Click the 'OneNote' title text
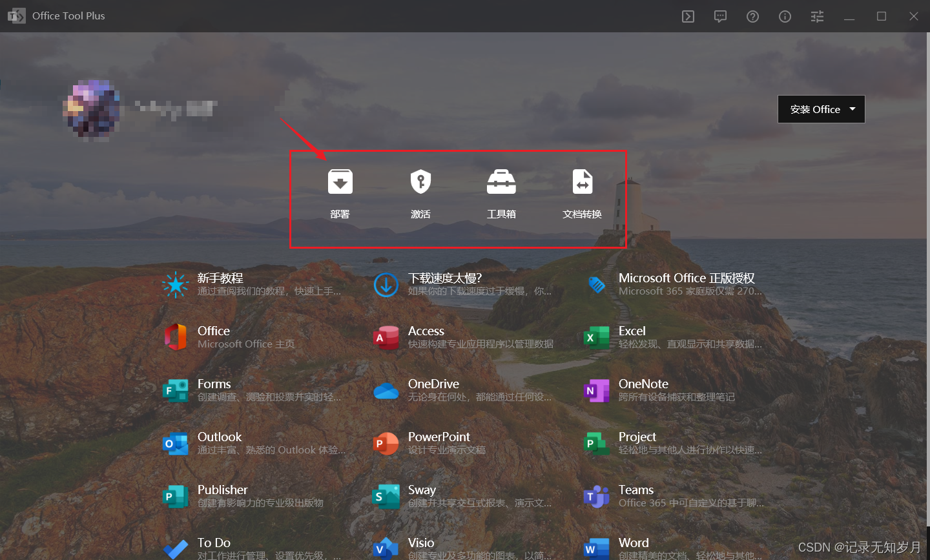Viewport: 930px width, 560px height. [643, 384]
